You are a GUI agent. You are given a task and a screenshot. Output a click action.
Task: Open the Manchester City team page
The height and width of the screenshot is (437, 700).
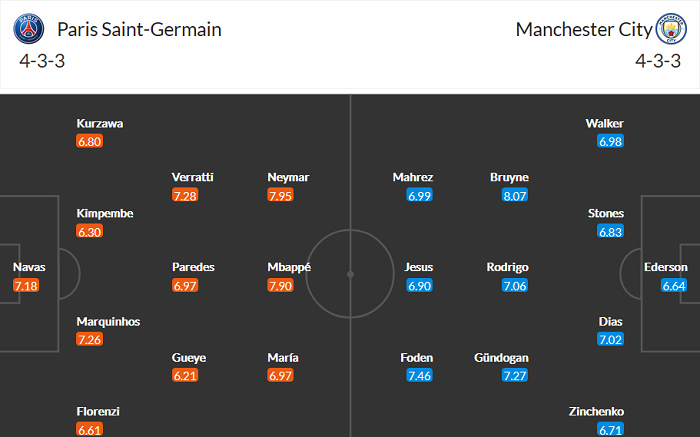(584, 29)
